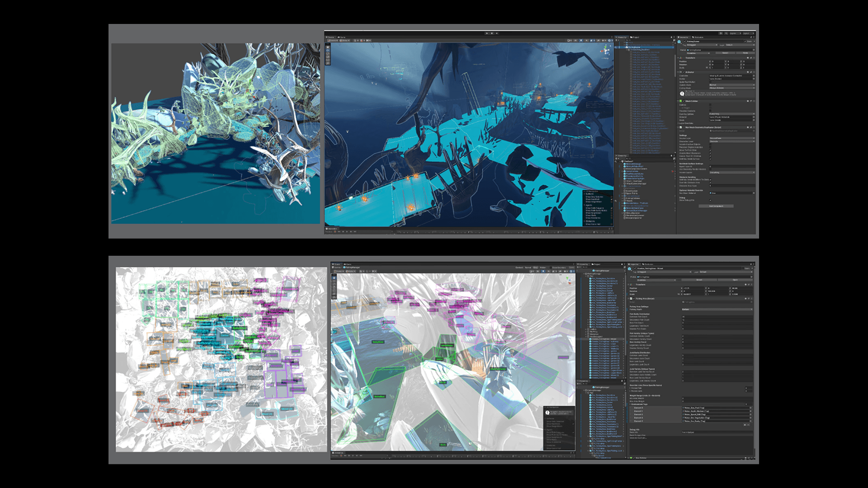
Task: Click the Mesh Collider component icon in the Inspector
Action: [x=680, y=101]
